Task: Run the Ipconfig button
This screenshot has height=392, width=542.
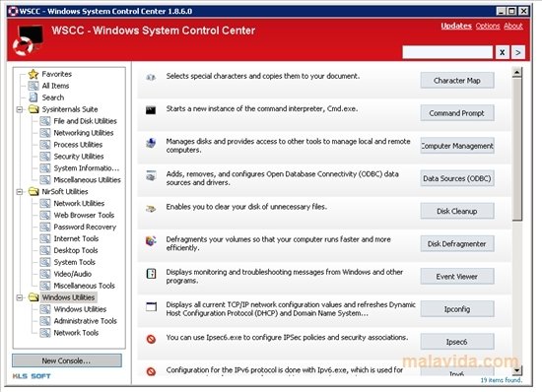Action: (457, 309)
